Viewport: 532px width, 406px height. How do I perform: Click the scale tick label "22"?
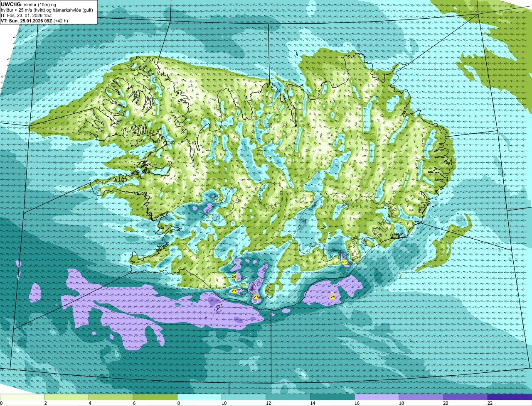point(490,403)
